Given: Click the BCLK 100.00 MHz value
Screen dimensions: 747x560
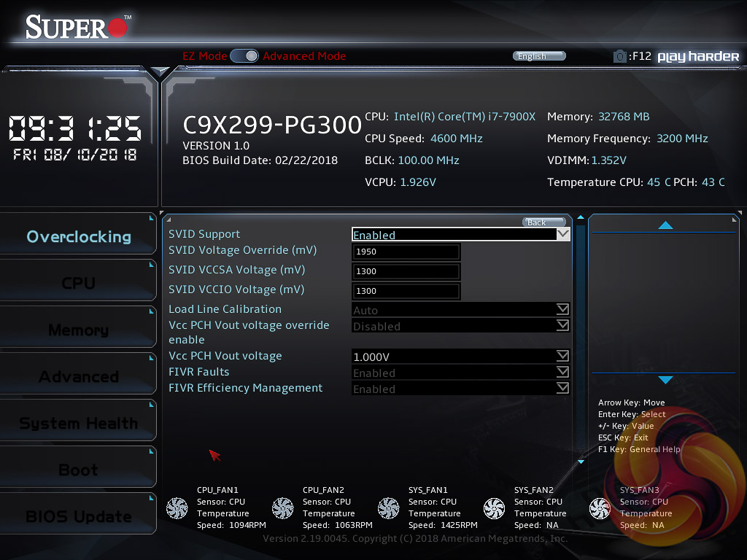Looking at the screenshot, I should [428, 160].
